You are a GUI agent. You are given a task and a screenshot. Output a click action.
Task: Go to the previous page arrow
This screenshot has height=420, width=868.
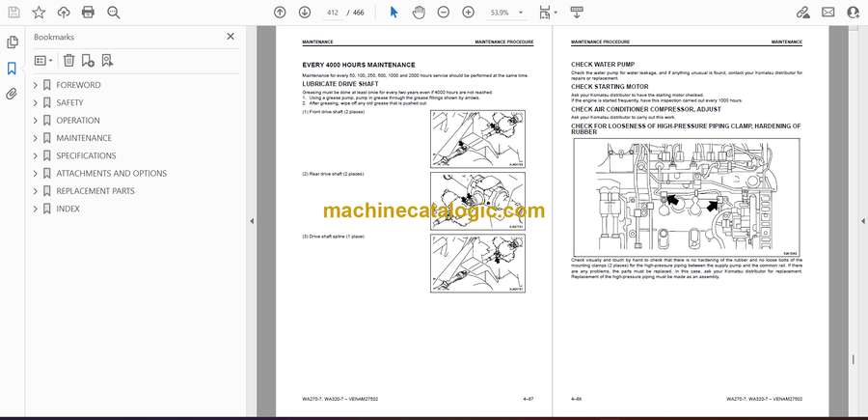click(x=280, y=13)
